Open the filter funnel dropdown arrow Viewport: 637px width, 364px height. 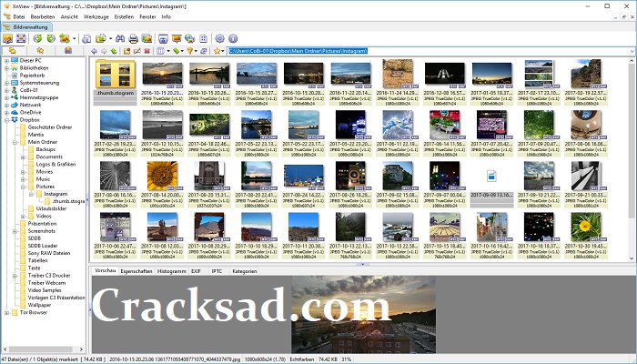(x=196, y=51)
